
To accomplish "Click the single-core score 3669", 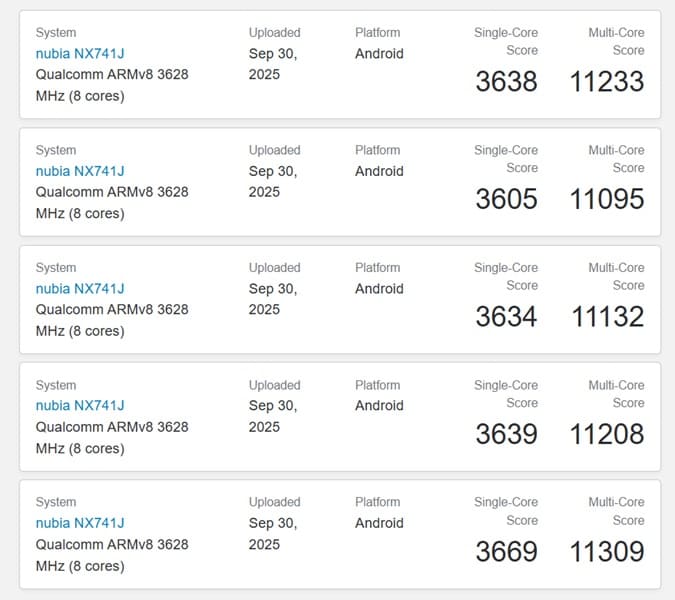I will coord(506,551).
